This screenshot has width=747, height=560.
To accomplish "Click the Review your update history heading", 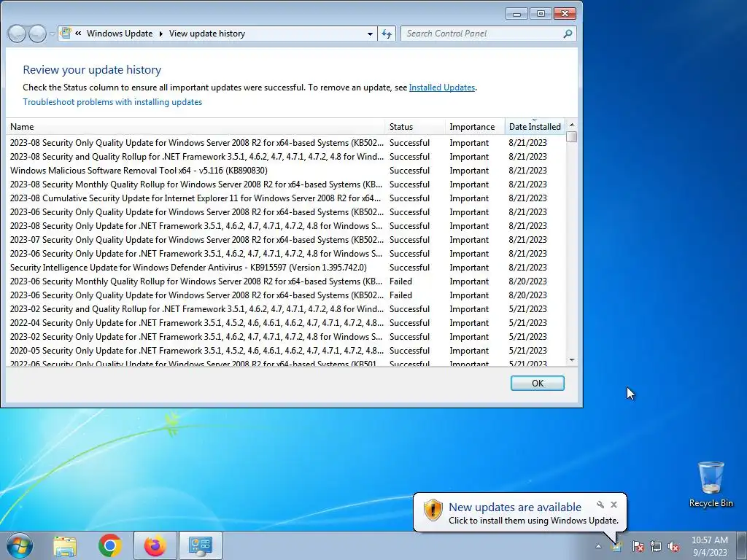I will click(x=92, y=70).
